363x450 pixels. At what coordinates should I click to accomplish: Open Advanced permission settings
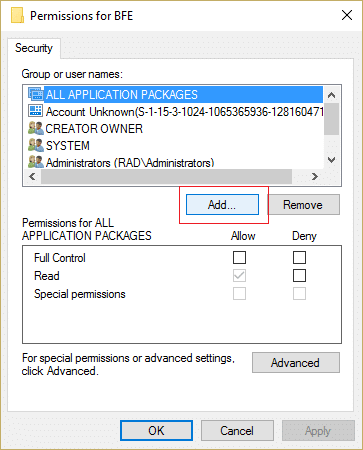(296, 362)
